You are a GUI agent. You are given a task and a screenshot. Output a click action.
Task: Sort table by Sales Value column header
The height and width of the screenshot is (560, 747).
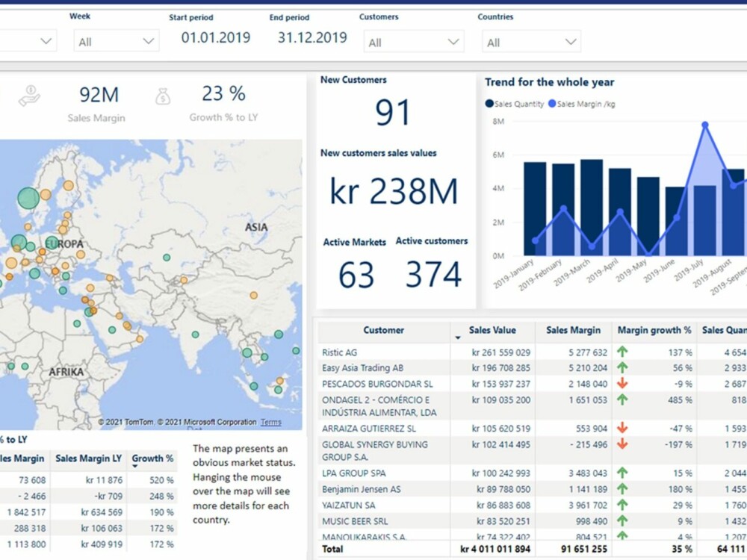(492, 330)
